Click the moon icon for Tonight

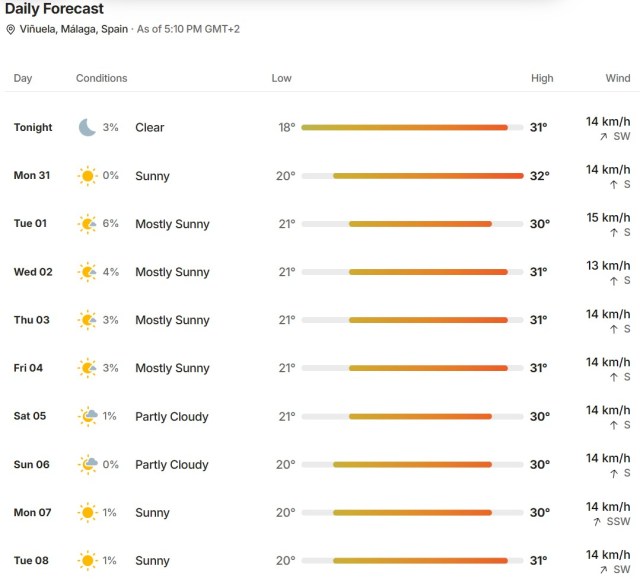tap(87, 127)
